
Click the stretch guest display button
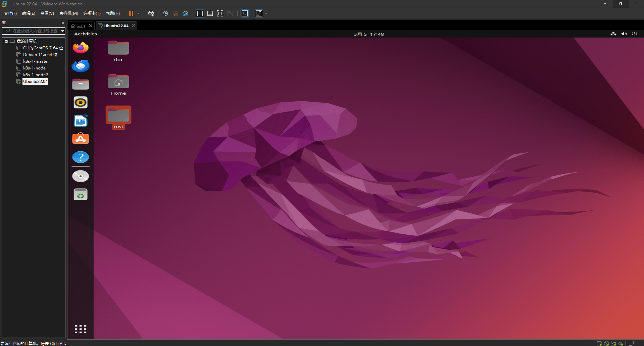259,13
